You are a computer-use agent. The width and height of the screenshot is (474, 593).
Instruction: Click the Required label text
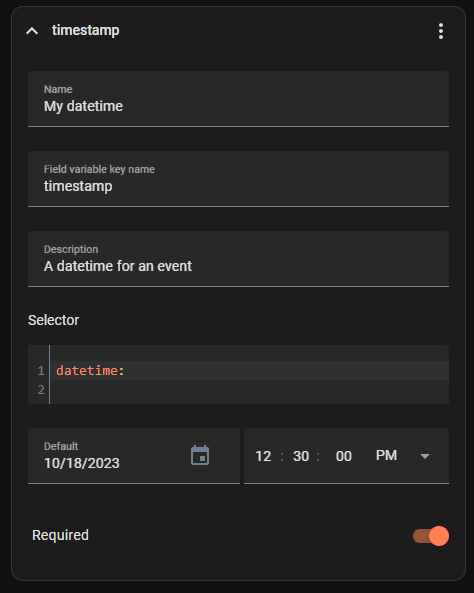[x=61, y=535]
